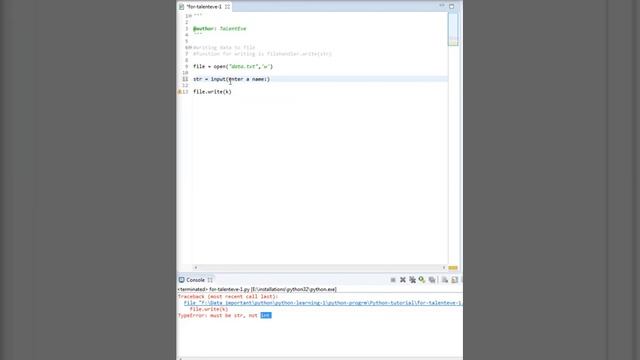Click the Terminate button in Console toolbar
Viewport: 640px width, 360px height.
click(x=393, y=280)
